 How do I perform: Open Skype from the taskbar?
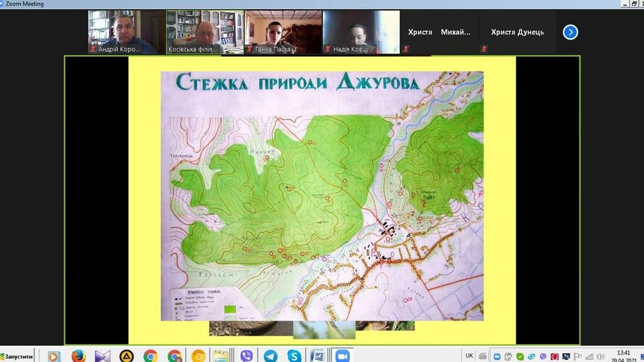tap(294, 356)
